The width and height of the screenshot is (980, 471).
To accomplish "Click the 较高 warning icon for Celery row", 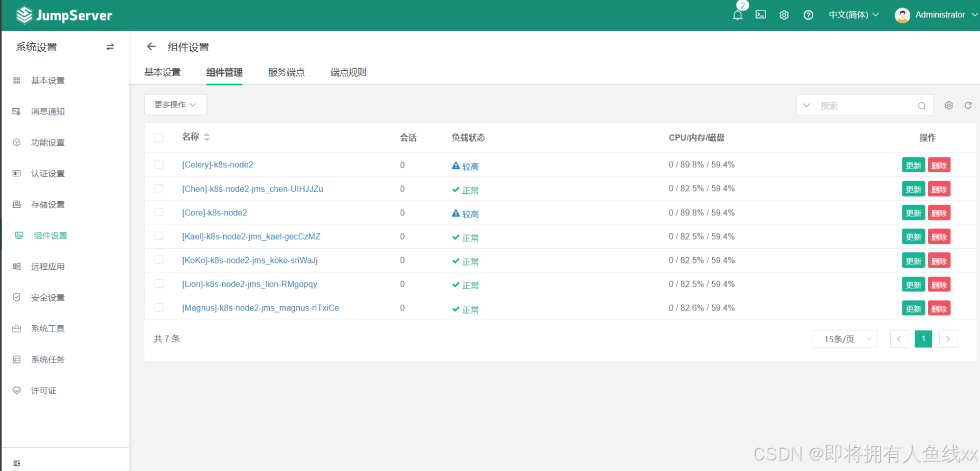I will pos(456,165).
